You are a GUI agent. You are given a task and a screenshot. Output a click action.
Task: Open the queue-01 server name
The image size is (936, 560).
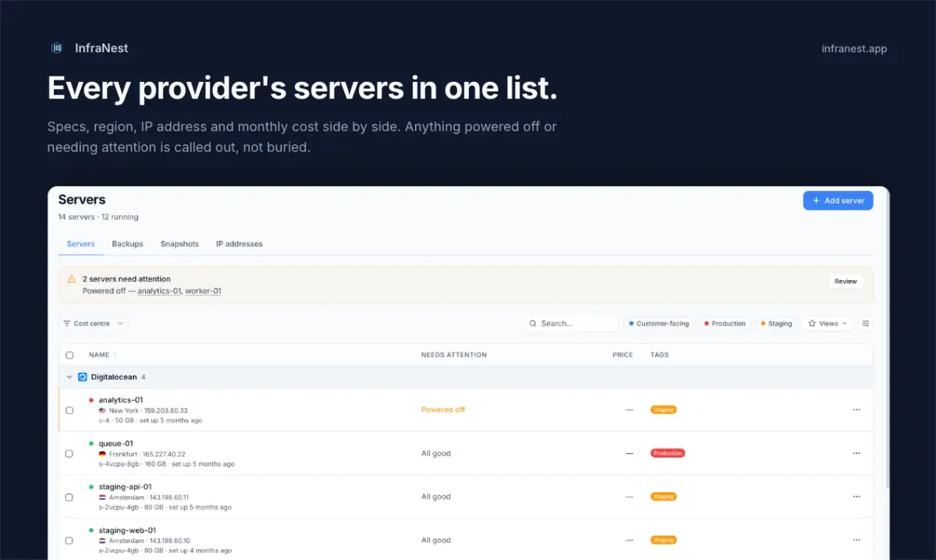pos(115,444)
